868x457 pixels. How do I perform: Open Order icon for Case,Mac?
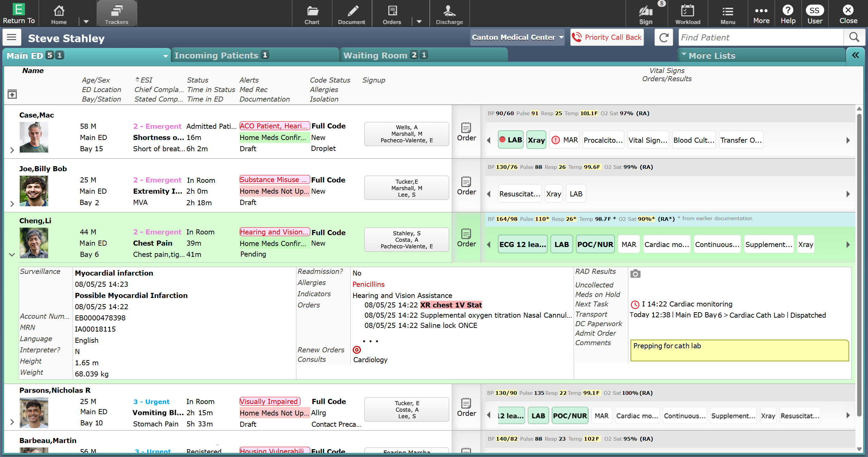(x=466, y=132)
